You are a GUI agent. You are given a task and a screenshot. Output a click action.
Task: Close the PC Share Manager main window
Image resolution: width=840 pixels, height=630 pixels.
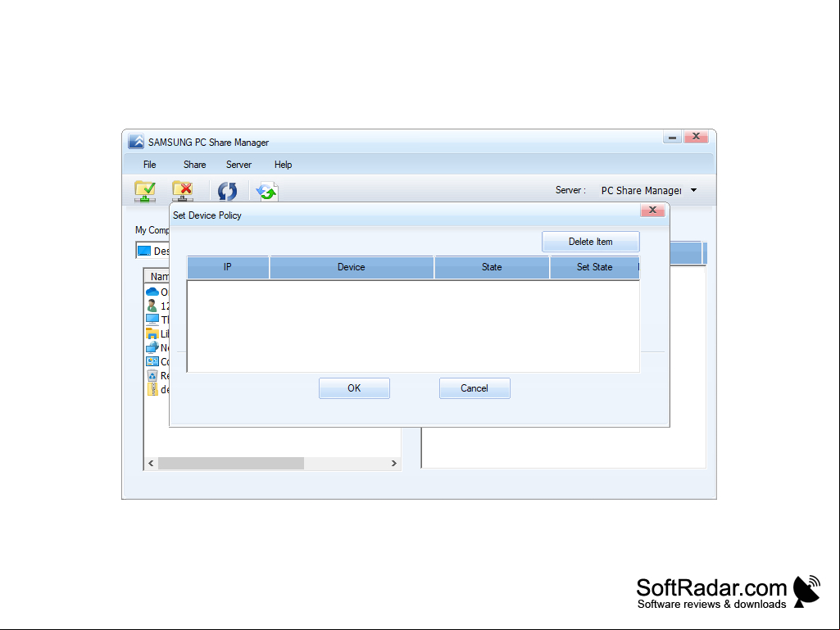[x=696, y=137]
